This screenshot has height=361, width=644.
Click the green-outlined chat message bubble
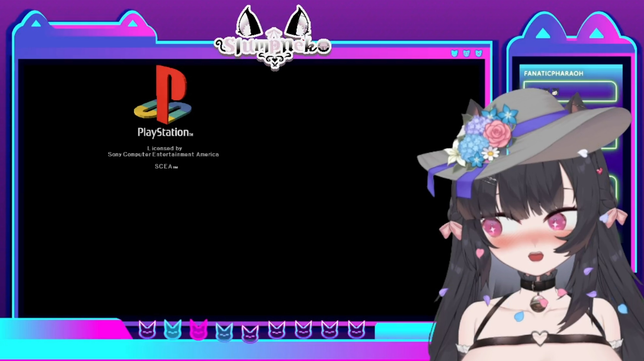570,91
